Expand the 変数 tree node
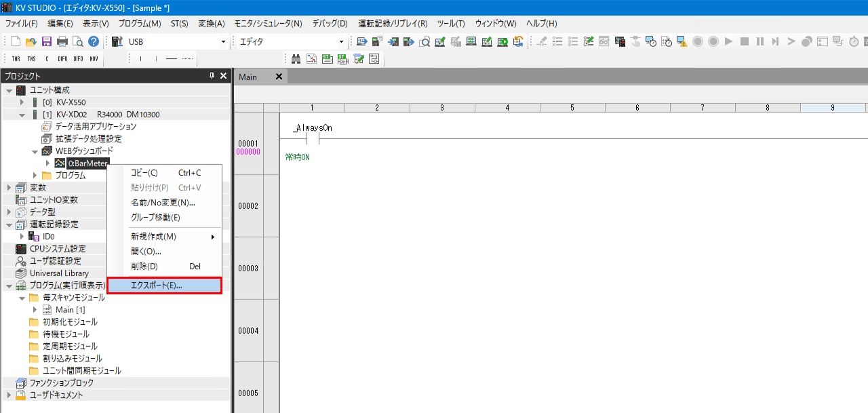The width and height of the screenshot is (868, 413). point(9,188)
